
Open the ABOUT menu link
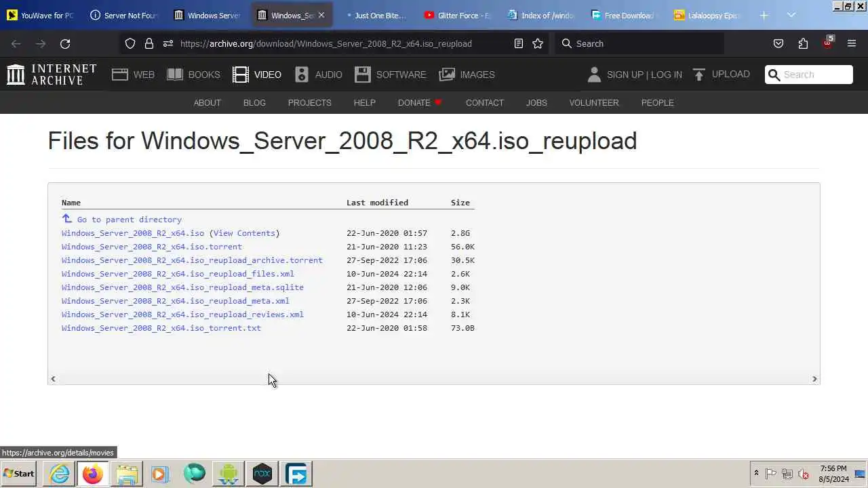coord(208,103)
